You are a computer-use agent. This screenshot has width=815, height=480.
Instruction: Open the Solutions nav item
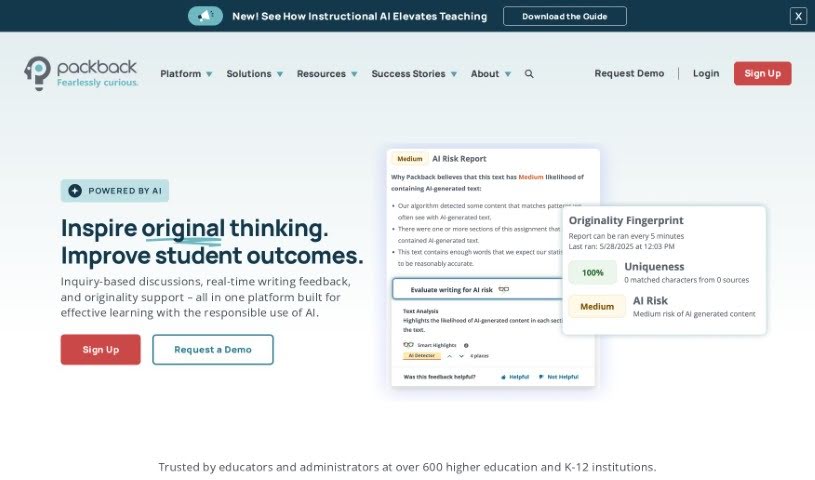(x=249, y=74)
